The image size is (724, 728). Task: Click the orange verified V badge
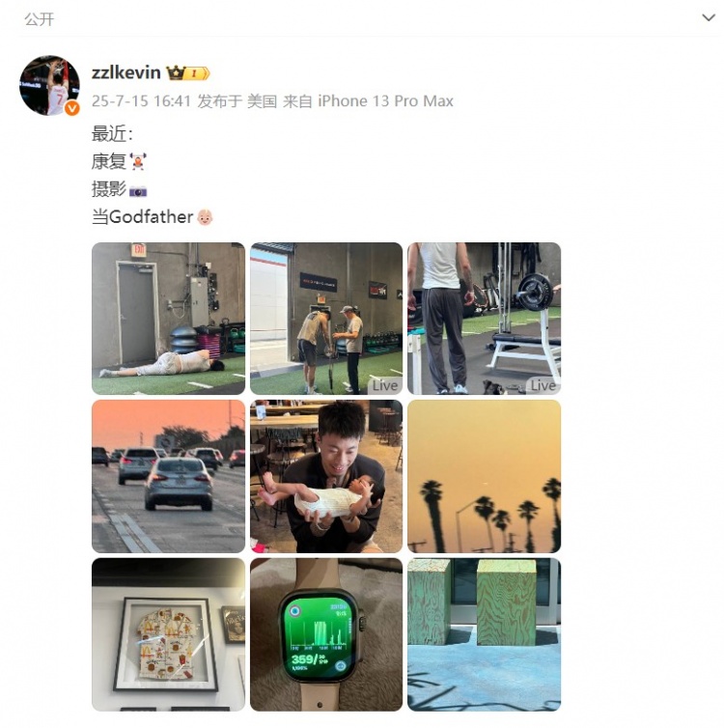point(72,108)
